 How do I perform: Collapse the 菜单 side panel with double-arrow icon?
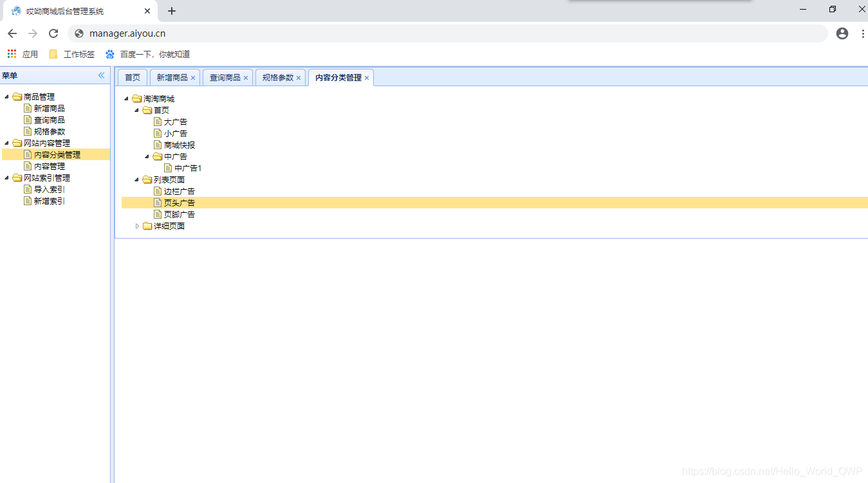tap(101, 75)
